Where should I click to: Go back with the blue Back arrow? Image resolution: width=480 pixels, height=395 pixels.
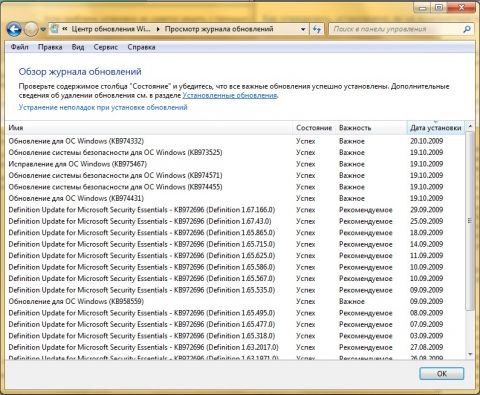tap(14, 30)
